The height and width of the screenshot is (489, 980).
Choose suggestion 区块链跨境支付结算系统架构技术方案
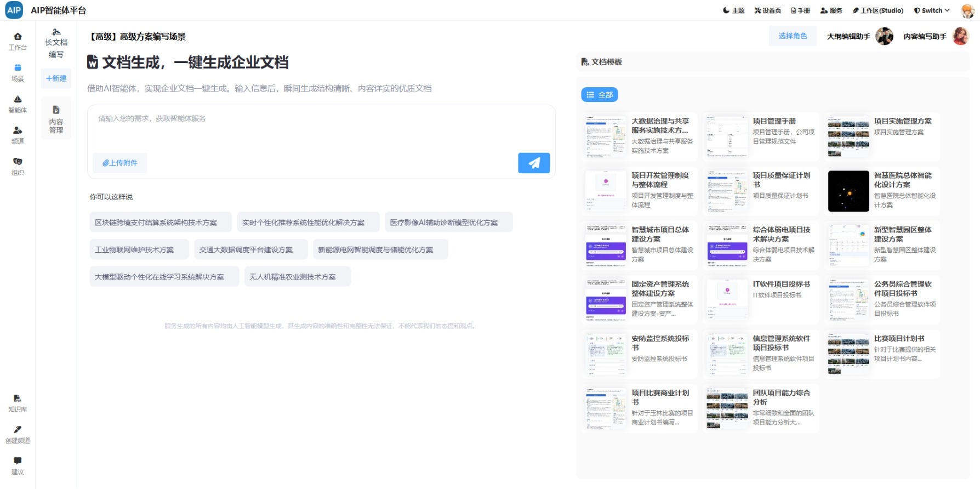coord(161,223)
